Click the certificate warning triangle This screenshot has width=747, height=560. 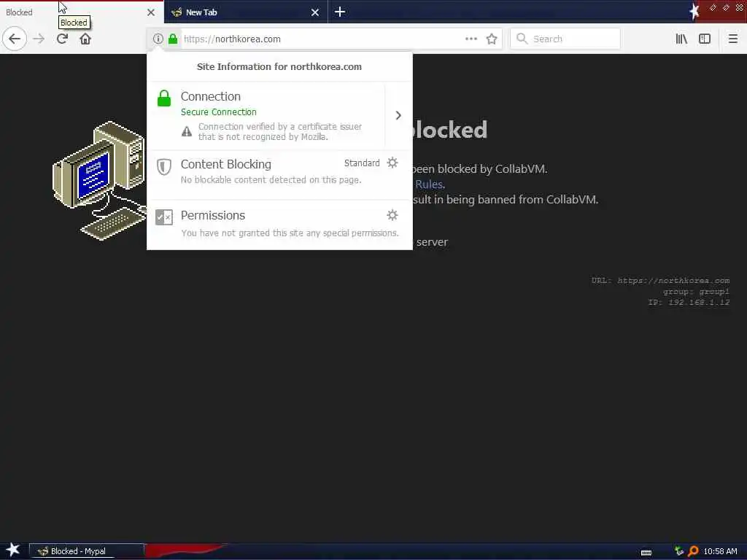pos(187,131)
